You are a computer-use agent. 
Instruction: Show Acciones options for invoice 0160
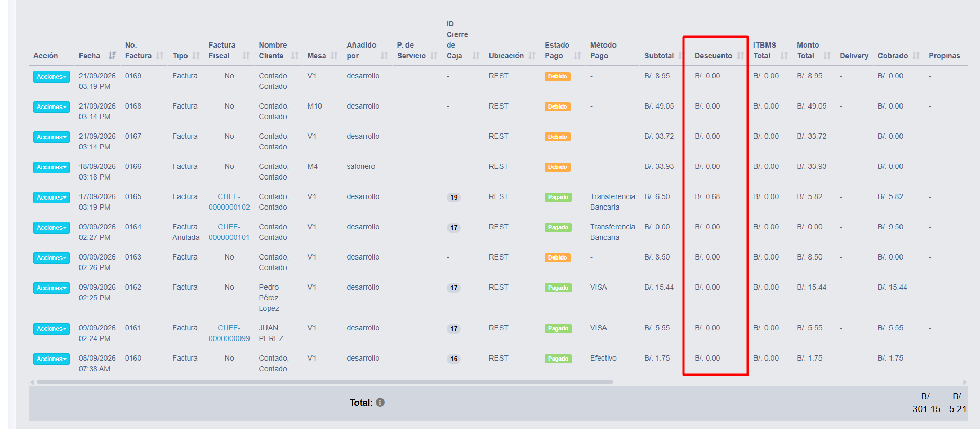[51, 359]
